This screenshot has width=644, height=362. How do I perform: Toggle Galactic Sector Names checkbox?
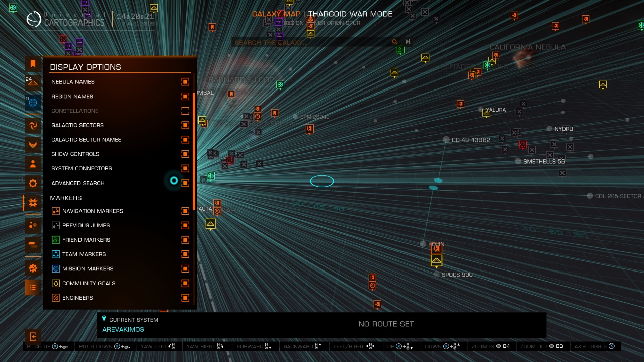[x=185, y=140]
